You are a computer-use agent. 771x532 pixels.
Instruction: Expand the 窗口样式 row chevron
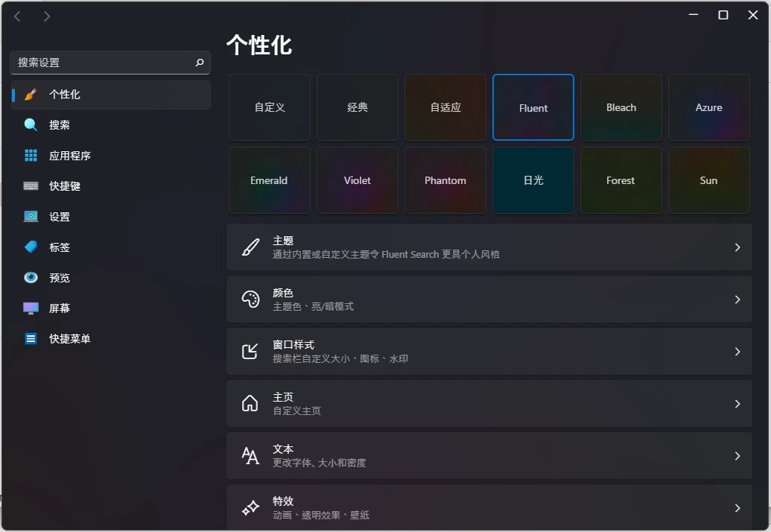[x=737, y=352]
